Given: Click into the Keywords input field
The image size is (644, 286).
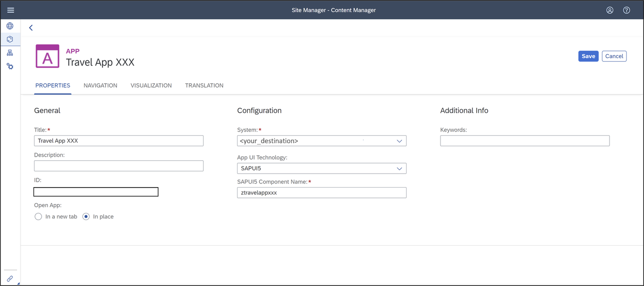Looking at the screenshot, I should coord(525,141).
